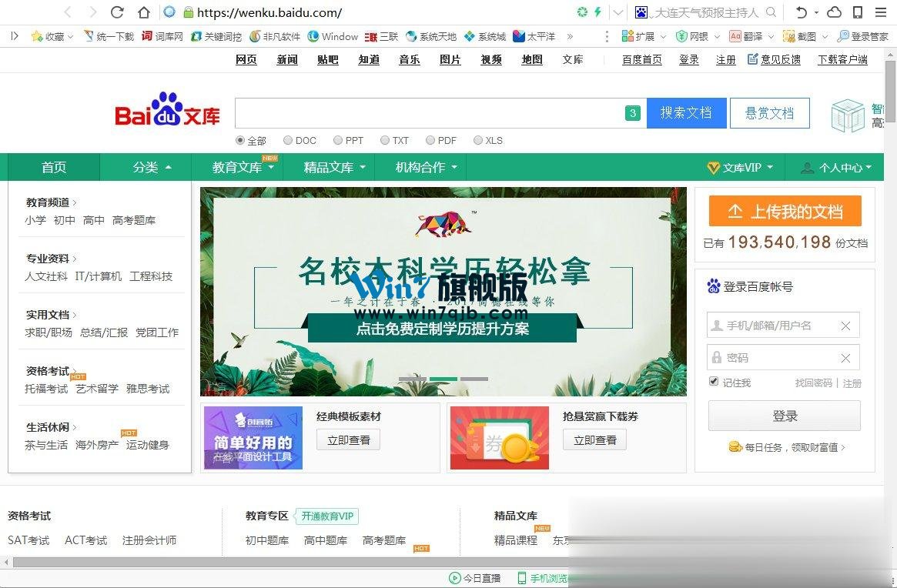Click the third banner carousel indicator
The width and height of the screenshot is (897, 588).
point(474,379)
